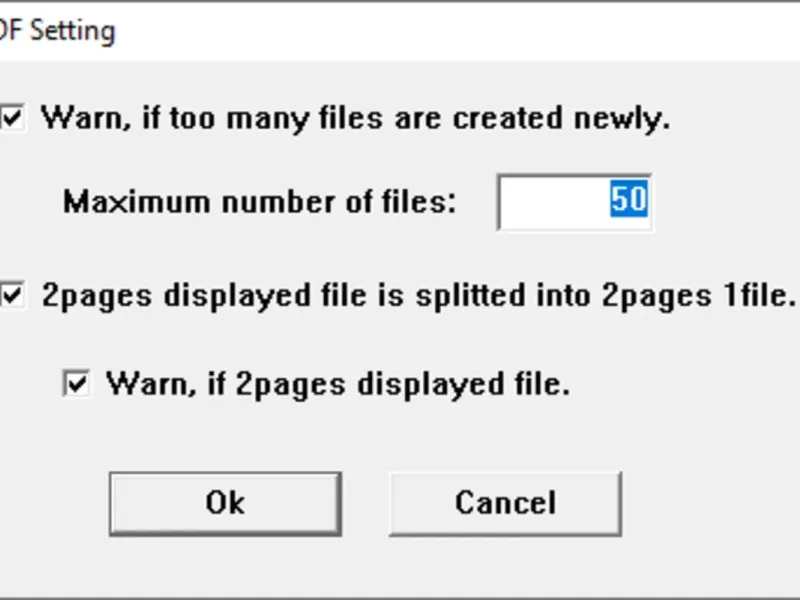The height and width of the screenshot is (600, 800).
Task: Click the empty title bar area beside "DF Setting"
Action: [x=450, y=30]
